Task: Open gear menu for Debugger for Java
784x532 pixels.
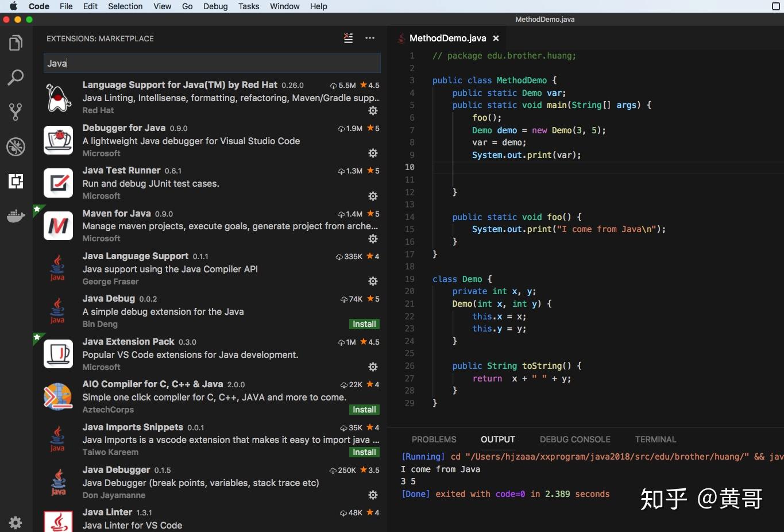Action: point(373,153)
